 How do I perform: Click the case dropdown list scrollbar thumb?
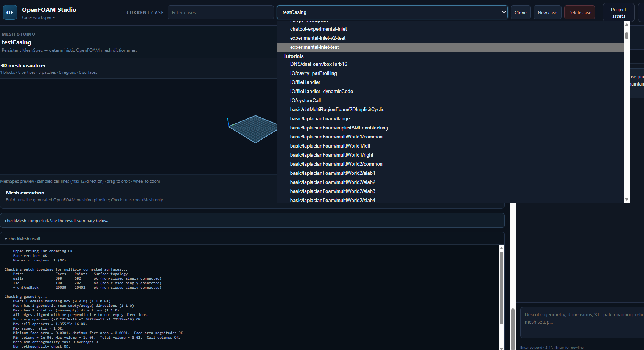627,36
